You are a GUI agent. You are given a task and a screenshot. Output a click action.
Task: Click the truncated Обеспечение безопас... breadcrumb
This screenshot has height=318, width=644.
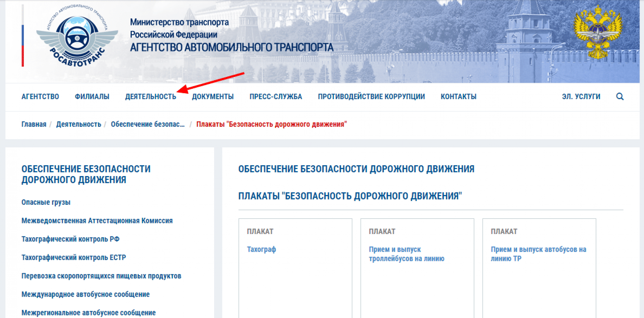pyautogui.click(x=148, y=124)
